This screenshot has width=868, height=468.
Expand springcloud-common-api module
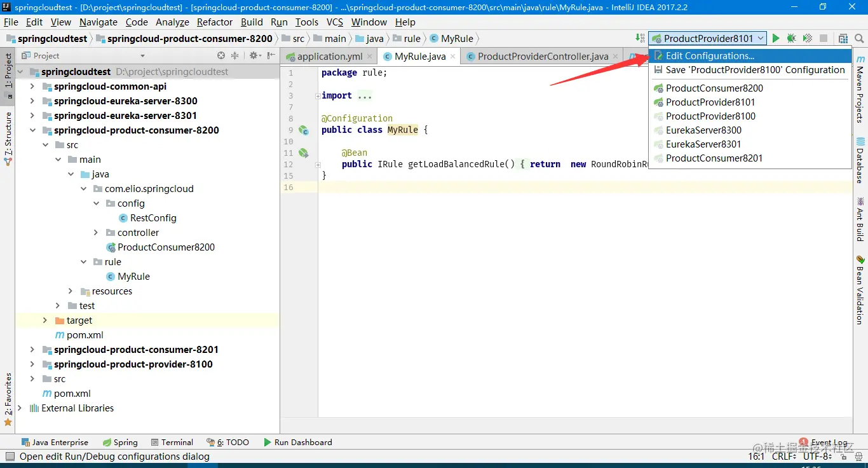(x=32, y=86)
